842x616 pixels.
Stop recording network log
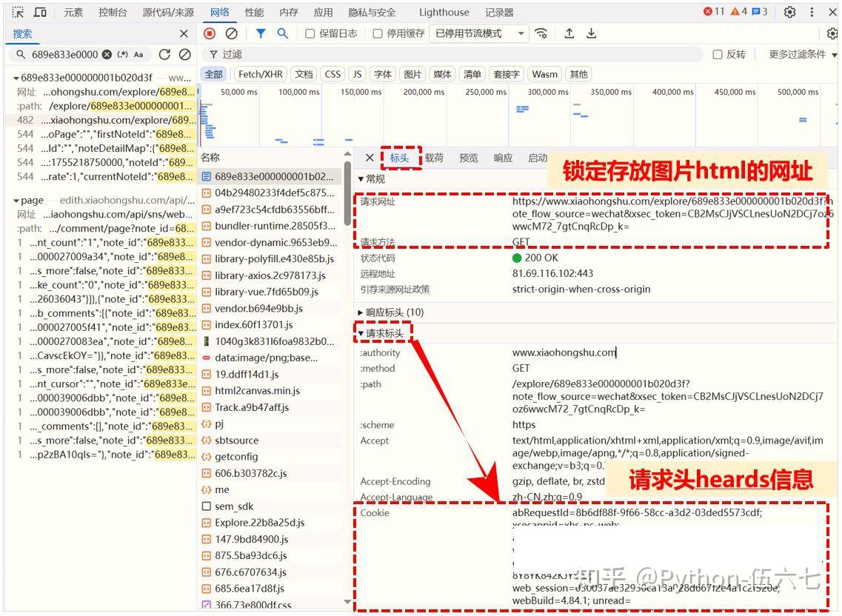coord(210,33)
